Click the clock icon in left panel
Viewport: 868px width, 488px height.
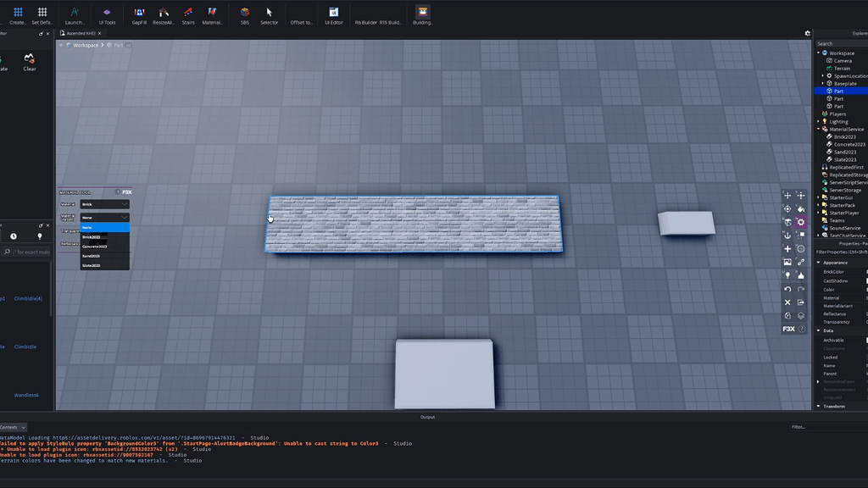14,236
